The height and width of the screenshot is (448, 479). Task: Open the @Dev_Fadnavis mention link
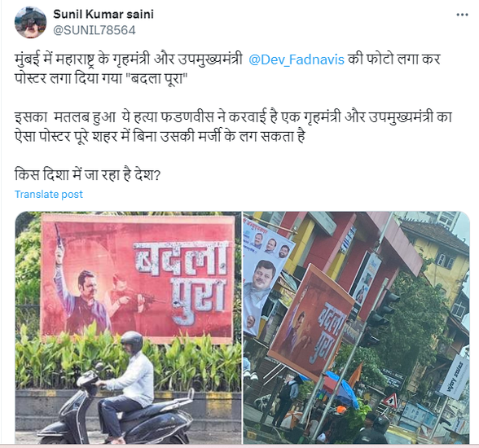297,59
